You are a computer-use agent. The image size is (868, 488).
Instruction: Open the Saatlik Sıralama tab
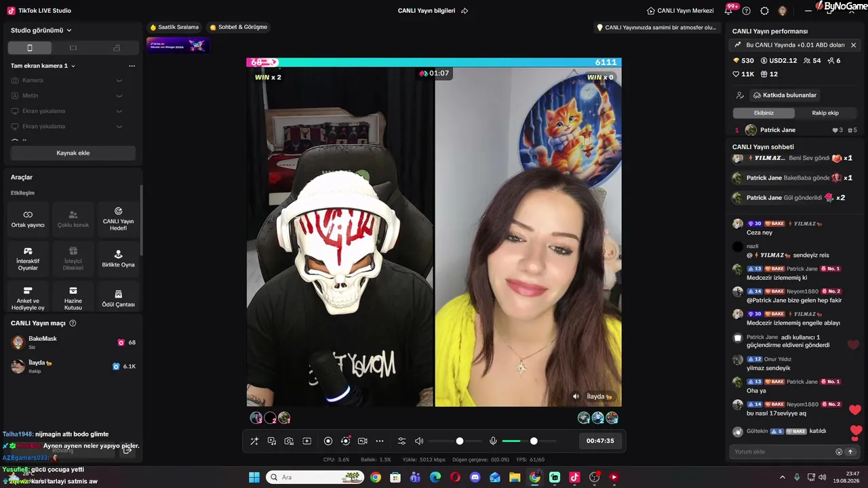click(174, 27)
